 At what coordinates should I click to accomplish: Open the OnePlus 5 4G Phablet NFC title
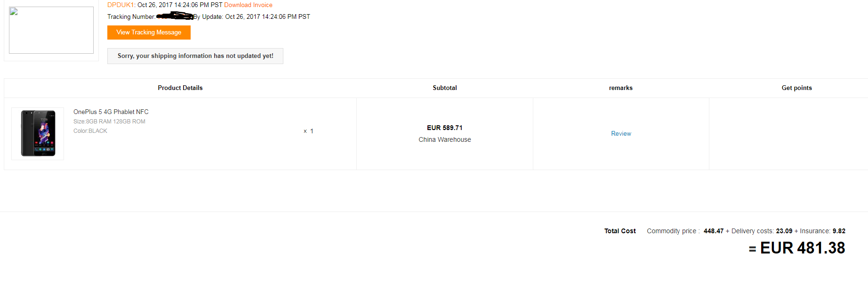[x=111, y=112]
